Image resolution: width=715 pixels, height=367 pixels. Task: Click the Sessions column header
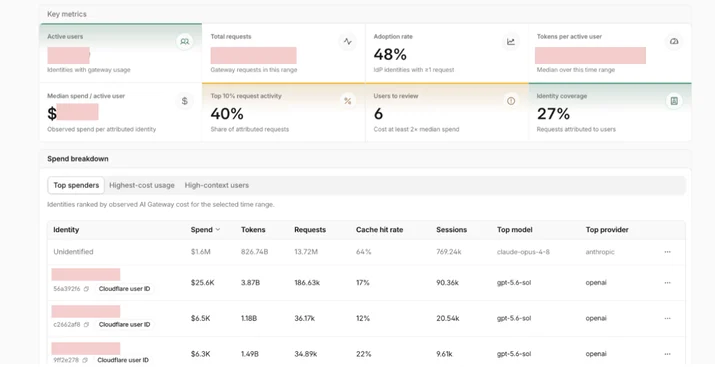(x=451, y=230)
